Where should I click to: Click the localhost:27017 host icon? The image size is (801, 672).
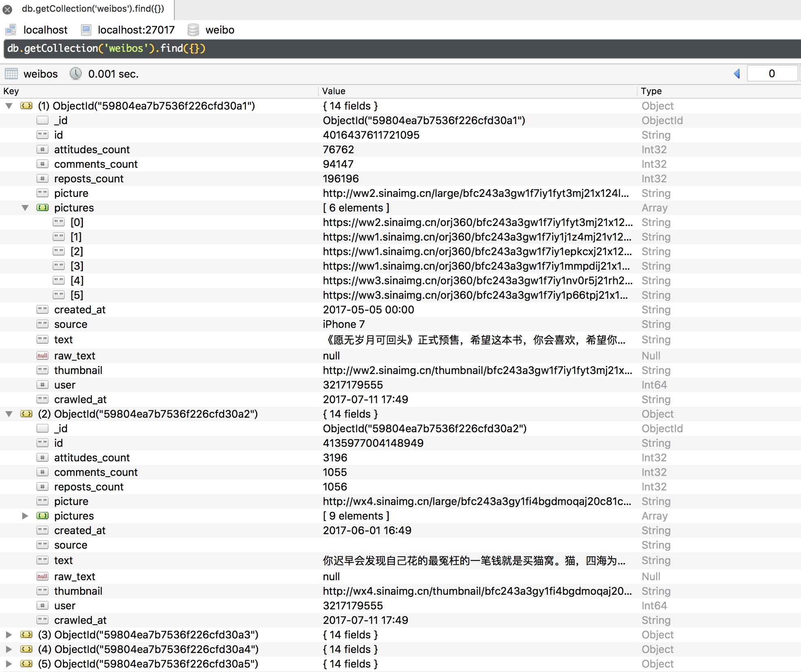86,30
